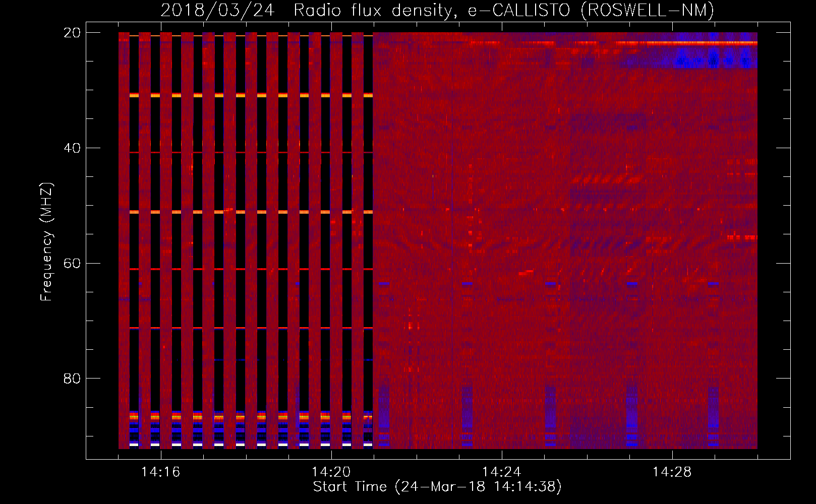Select the '14:20' time tick label
Viewport: 816px width, 504px height.
point(331,472)
